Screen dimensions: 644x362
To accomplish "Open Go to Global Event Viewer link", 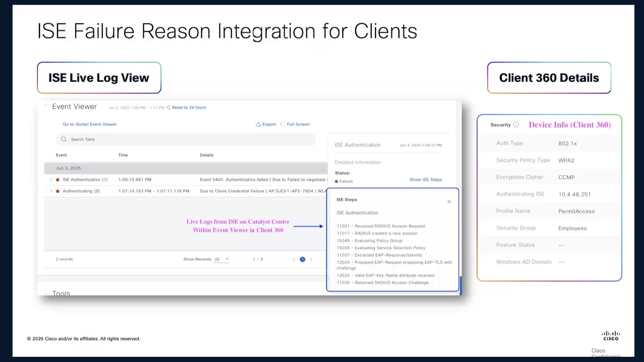I will click(90, 124).
